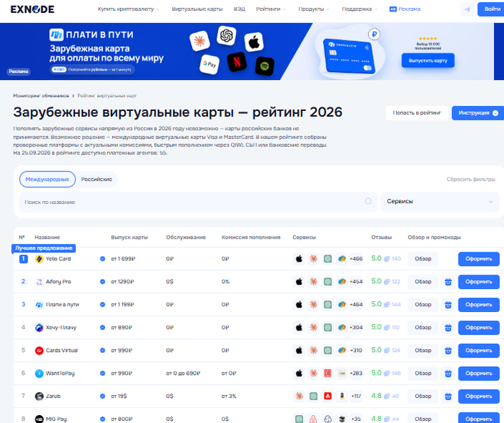Open Реклама nav item
The width and height of the screenshot is (504, 423).
tap(405, 9)
